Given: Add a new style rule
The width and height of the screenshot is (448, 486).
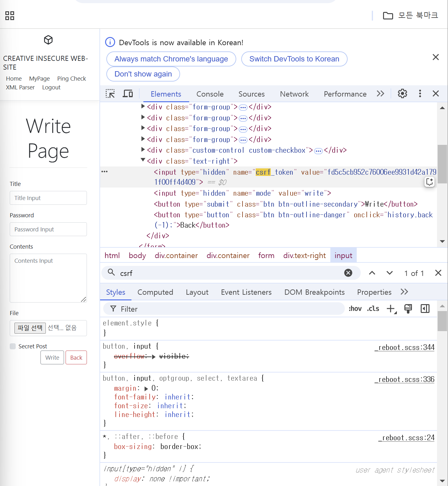Looking at the screenshot, I should [x=391, y=309].
